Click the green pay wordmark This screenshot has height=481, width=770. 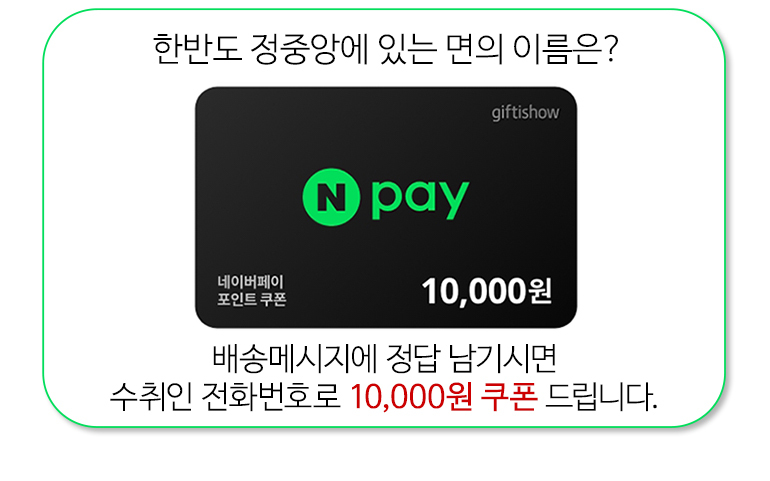tap(420, 199)
